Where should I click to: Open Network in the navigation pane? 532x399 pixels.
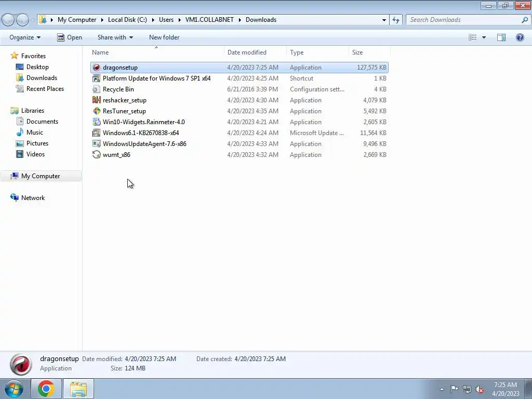pos(33,198)
